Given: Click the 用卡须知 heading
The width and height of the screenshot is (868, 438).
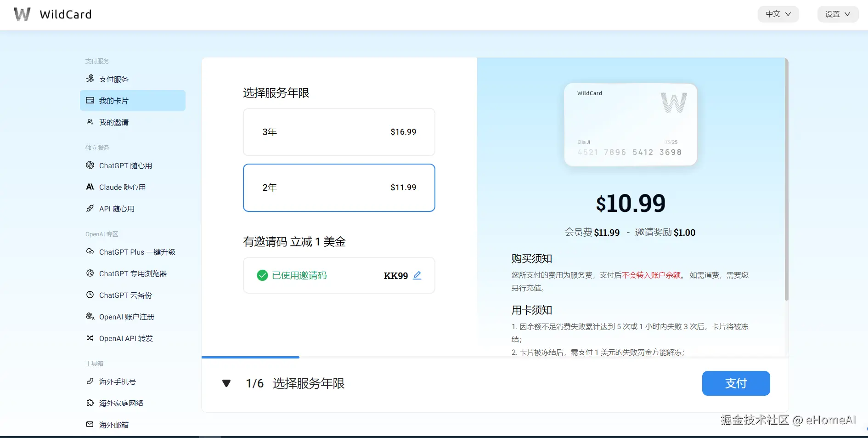Looking at the screenshot, I should 532,310.
